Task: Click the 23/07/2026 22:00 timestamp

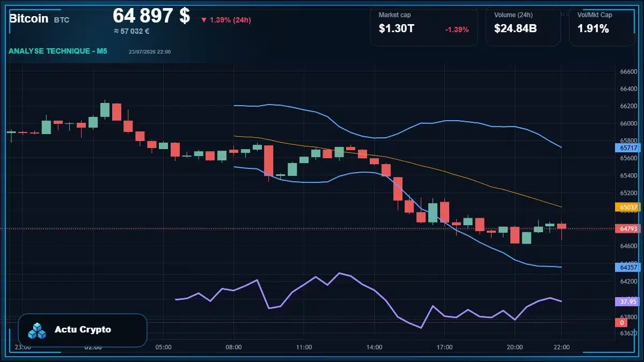Action: tap(150, 51)
